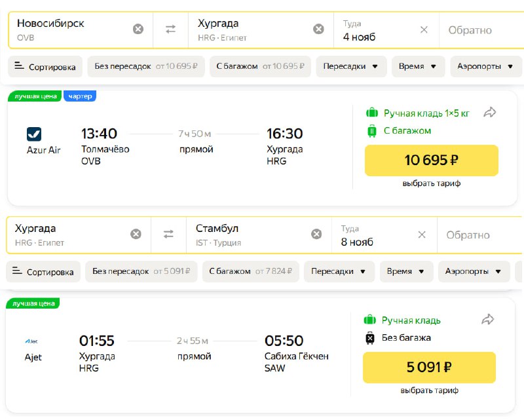Open the Время dropdown in first search
This screenshot has width=524, height=420.
click(x=418, y=66)
